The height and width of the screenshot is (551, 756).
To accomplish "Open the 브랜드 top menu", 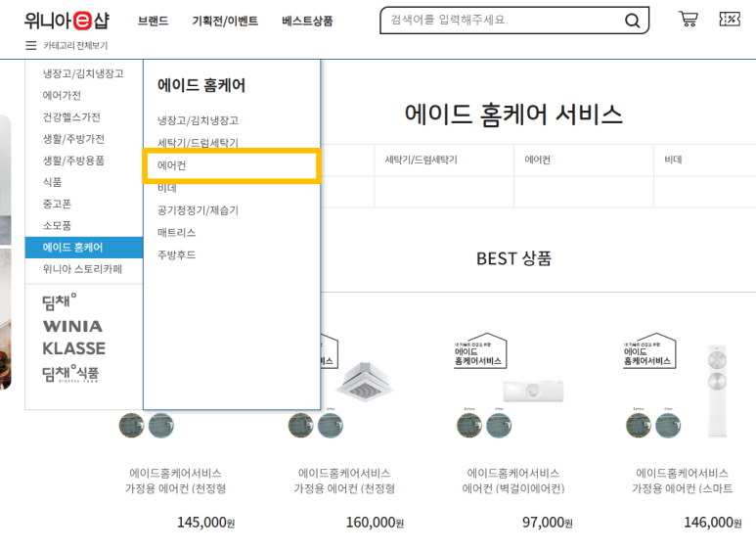I will tap(153, 21).
